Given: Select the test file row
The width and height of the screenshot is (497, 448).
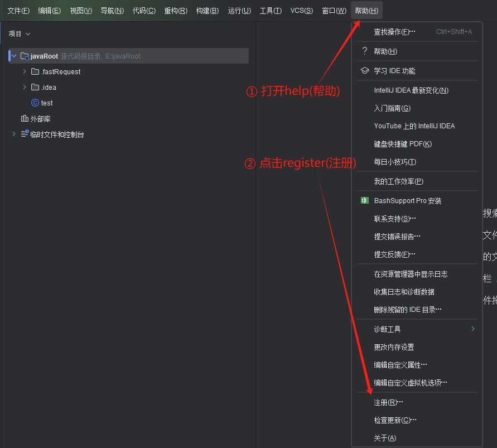Looking at the screenshot, I should (128, 103).
